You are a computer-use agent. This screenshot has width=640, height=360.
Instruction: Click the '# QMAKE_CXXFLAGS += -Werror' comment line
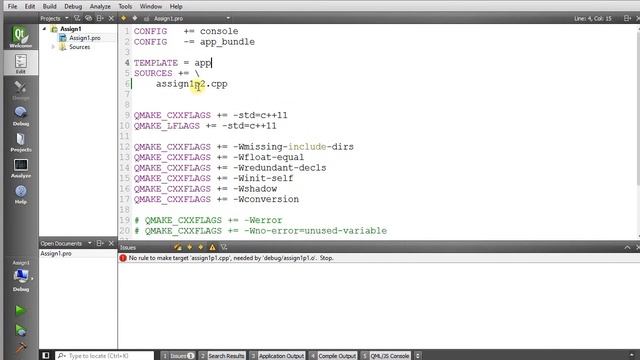208,220
